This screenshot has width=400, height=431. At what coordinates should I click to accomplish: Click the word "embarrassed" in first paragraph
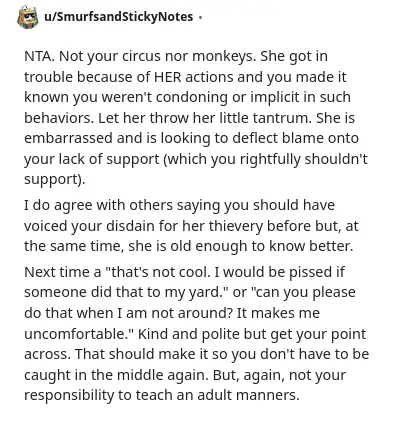point(69,138)
